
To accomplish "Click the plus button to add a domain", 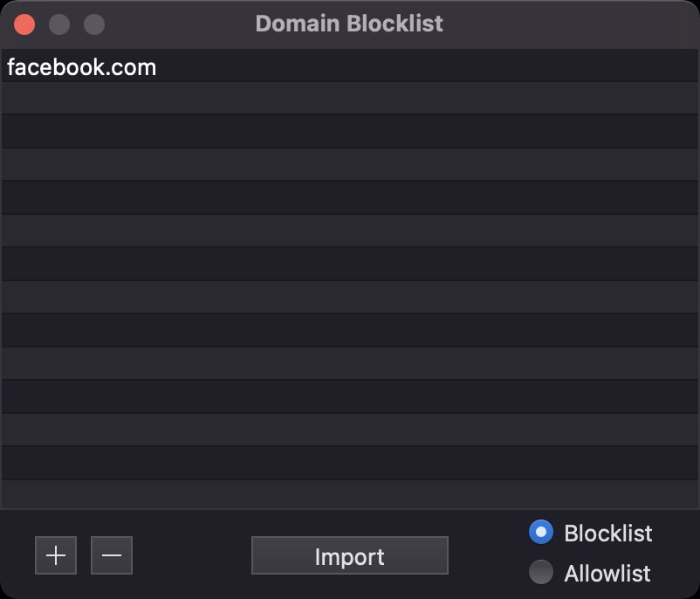I will pos(56,555).
